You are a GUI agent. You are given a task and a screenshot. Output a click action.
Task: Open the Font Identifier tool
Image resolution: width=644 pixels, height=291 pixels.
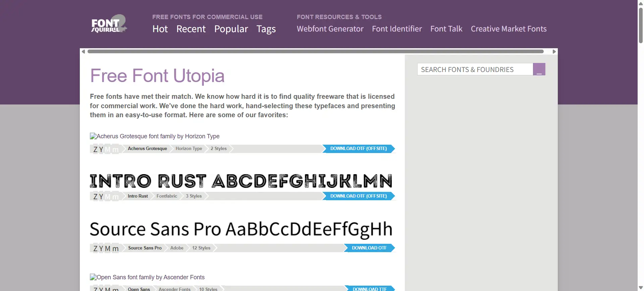tap(397, 29)
